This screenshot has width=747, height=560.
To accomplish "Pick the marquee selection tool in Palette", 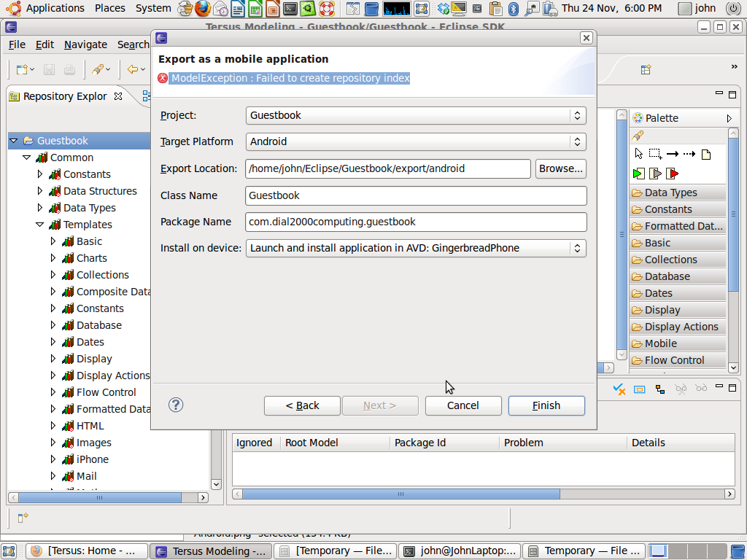I will (x=655, y=154).
